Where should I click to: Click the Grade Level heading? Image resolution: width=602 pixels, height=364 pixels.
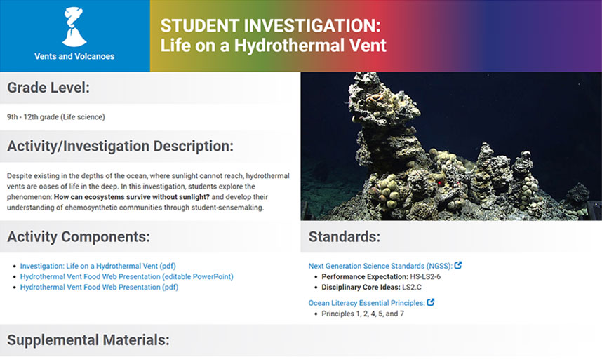point(48,88)
